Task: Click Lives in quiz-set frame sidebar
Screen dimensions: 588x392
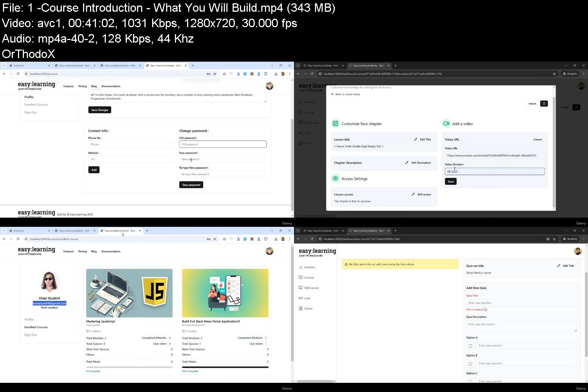Action: (x=305, y=298)
